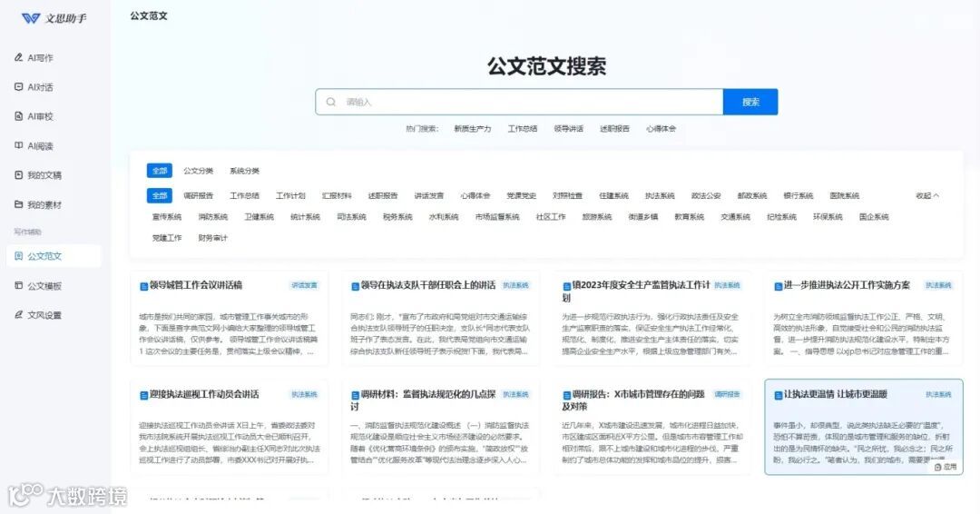Open AI审校 in the sidebar
The width and height of the screenshot is (980, 514).
[34, 116]
